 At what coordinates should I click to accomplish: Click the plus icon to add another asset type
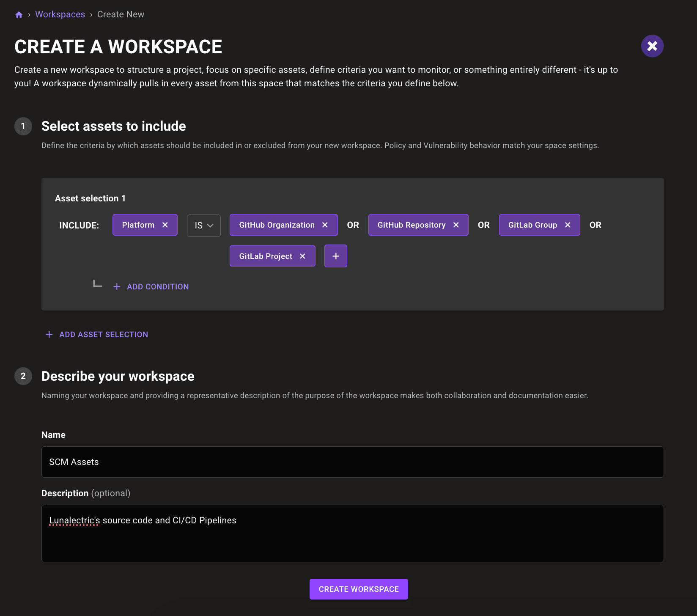point(335,256)
